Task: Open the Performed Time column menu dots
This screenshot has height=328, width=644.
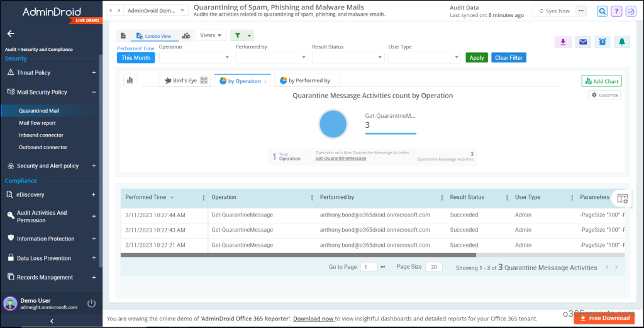Action: pos(203,198)
